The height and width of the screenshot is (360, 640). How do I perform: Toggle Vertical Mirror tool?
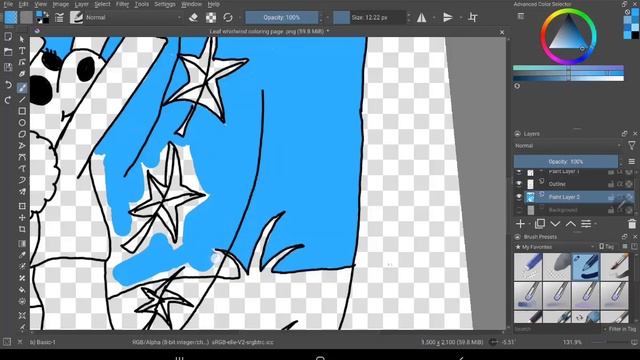pos(448,18)
